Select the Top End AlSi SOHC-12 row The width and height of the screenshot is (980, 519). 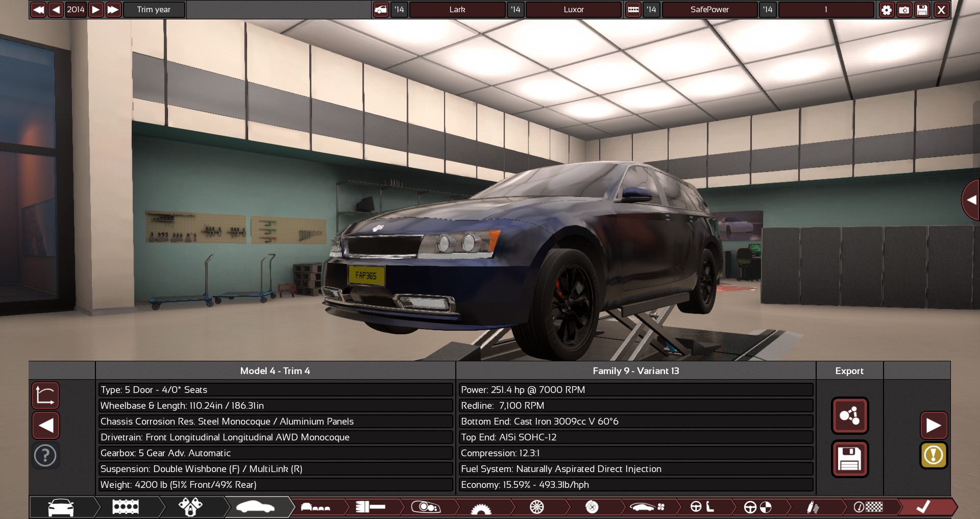(x=636, y=437)
